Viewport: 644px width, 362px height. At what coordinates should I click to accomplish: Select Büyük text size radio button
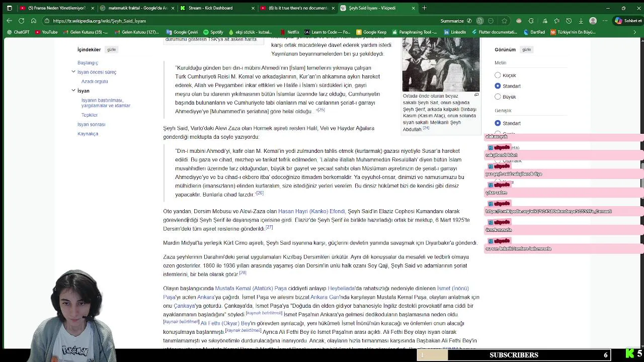[x=498, y=97]
